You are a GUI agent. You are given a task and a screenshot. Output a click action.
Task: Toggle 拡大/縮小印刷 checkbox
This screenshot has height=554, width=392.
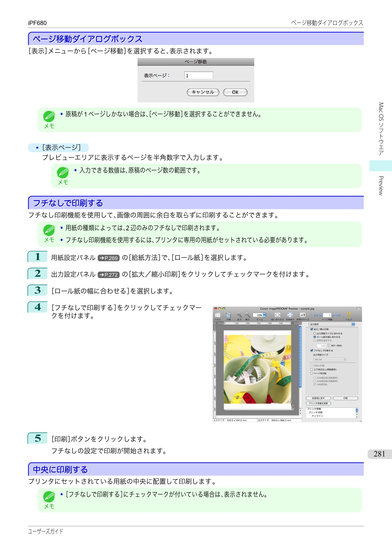[312, 329]
